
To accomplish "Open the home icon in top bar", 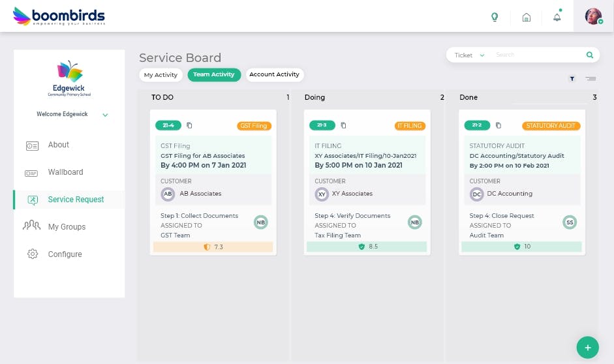I will pos(527,17).
